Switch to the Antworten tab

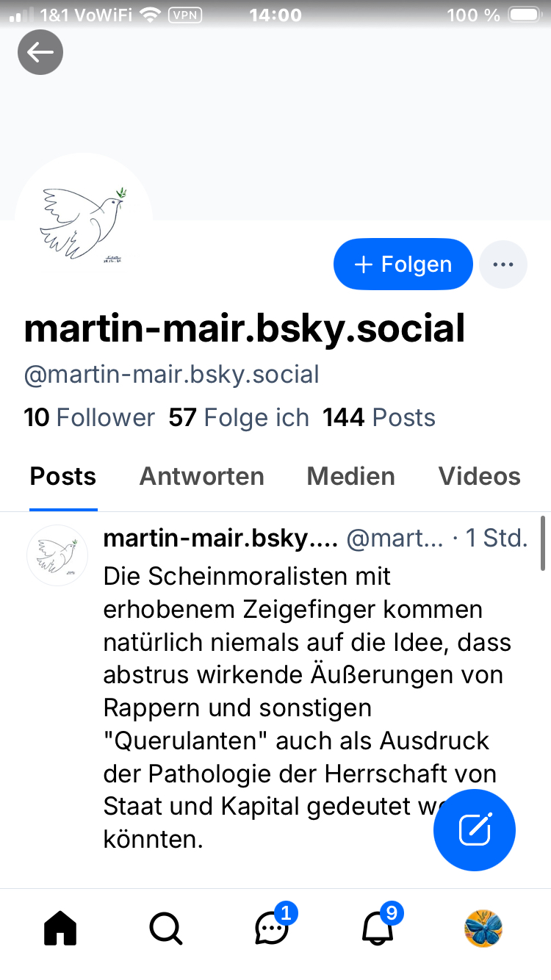(202, 476)
